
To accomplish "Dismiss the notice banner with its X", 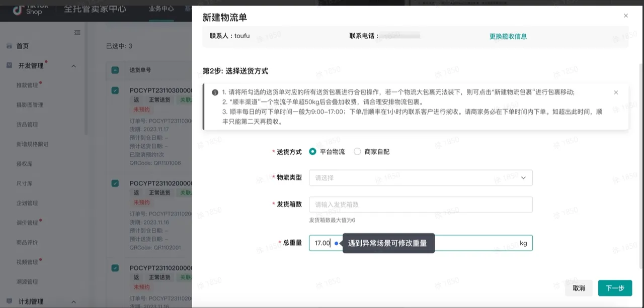I will (x=616, y=92).
